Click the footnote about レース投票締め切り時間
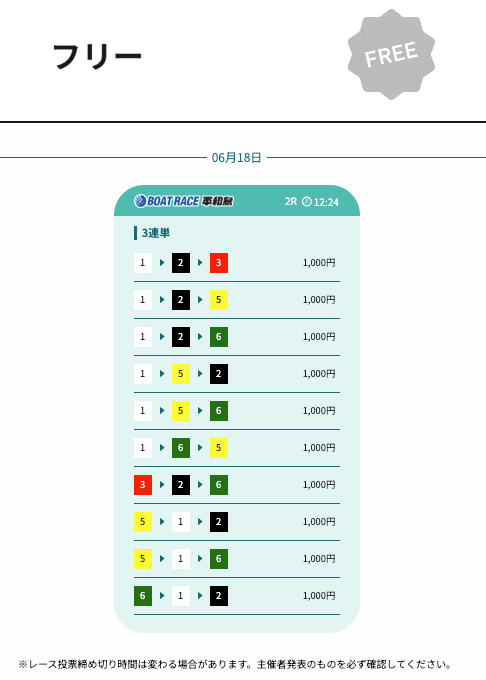 coord(235,664)
